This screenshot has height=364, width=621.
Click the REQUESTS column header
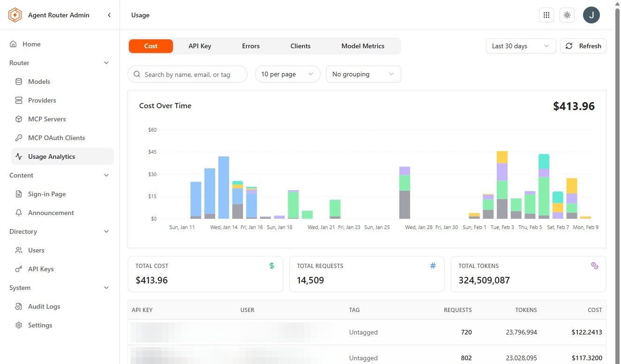click(x=458, y=310)
